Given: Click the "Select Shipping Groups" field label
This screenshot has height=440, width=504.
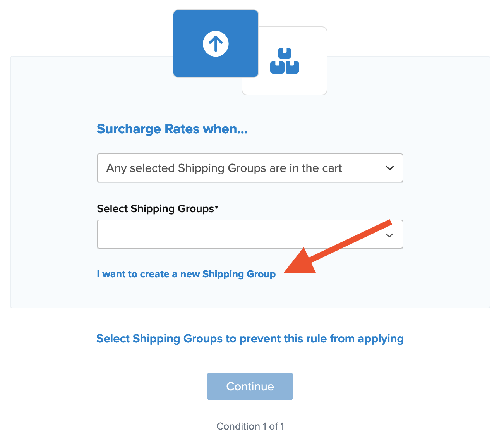Looking at the screenshot, I should point(155,209).
